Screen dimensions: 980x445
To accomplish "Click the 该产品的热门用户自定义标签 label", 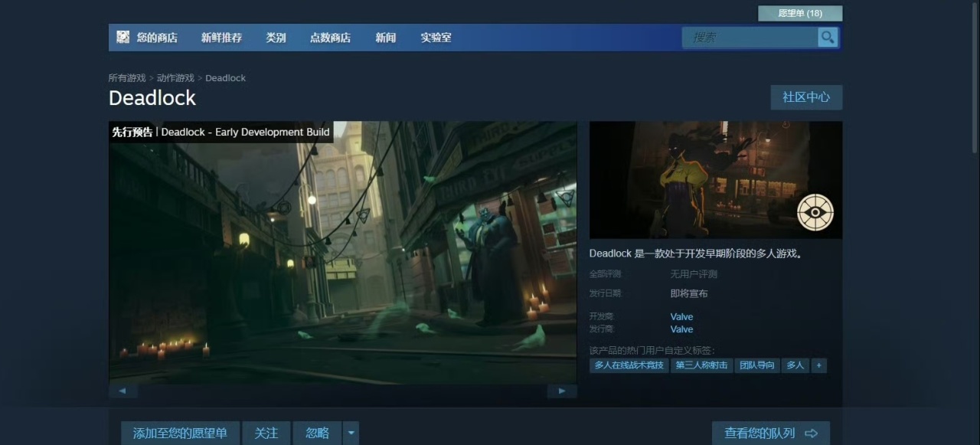I will click(652, 350).
